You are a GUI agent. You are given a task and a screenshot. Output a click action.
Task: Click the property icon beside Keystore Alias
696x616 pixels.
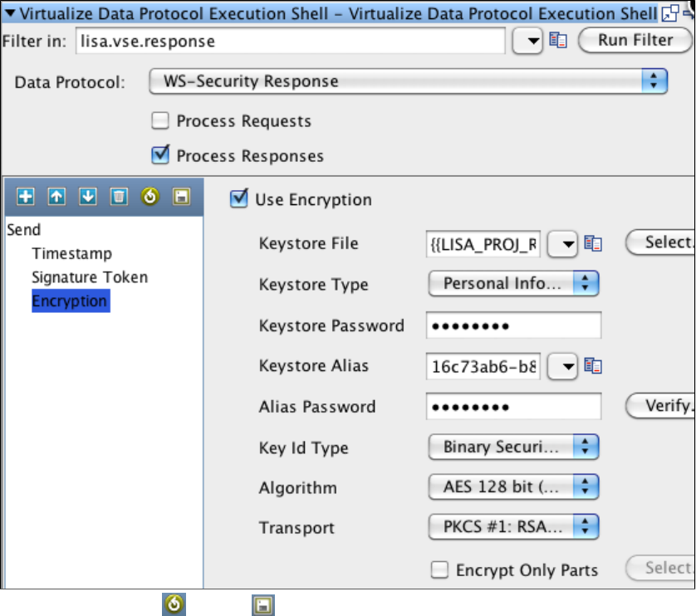(x=592, y=366)
